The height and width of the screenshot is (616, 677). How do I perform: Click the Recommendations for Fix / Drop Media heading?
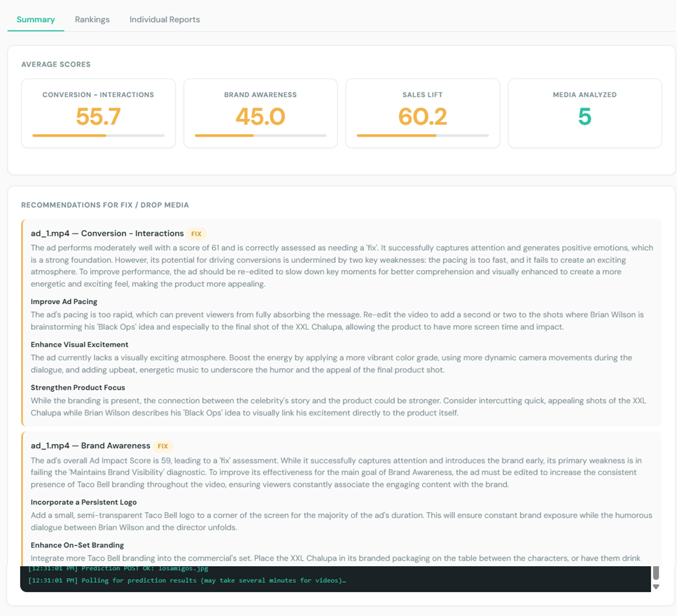point(105,205)
